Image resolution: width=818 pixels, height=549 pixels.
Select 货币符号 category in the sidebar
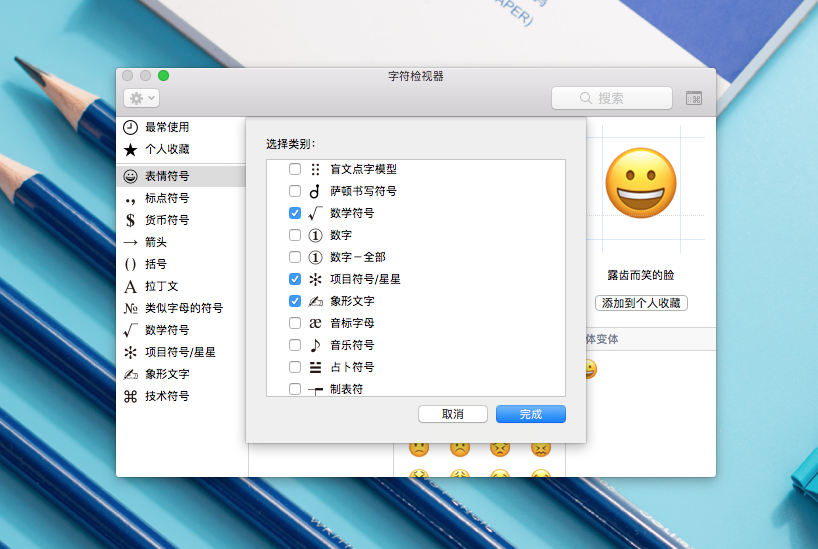tap(183, 220)
